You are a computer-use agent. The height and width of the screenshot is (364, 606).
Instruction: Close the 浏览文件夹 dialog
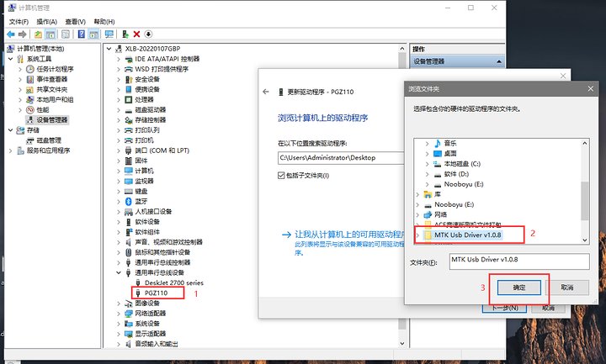[590, 89]
